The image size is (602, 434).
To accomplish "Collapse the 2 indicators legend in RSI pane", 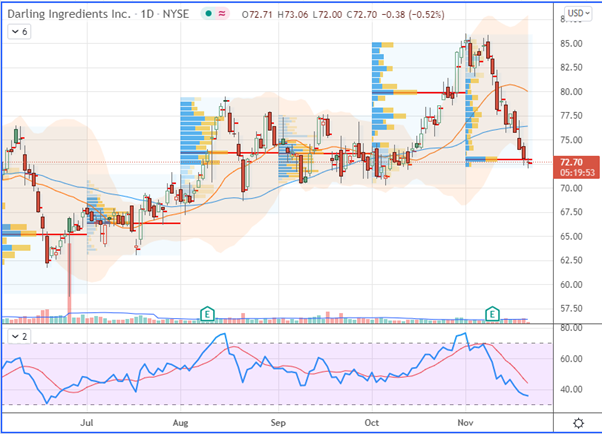I will [x=19, y=337].
